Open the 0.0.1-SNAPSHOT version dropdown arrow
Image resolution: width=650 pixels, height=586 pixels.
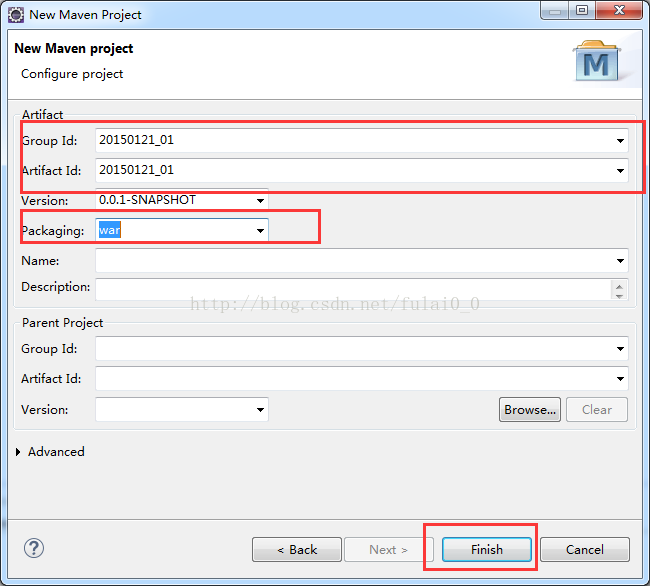[x=260, y=201]
